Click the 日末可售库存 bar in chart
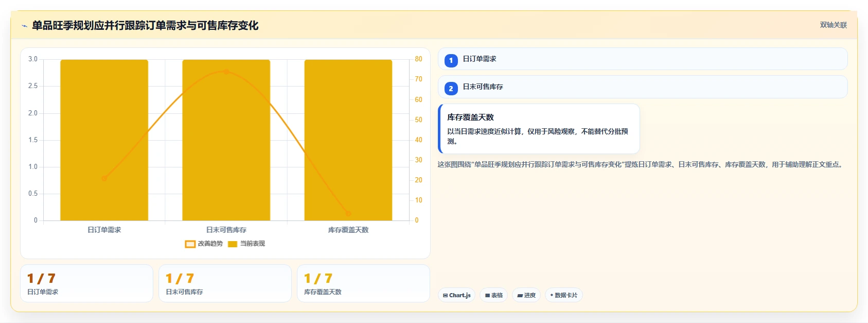The height and width of the screenshot is (323, 868). click(226, 140)
